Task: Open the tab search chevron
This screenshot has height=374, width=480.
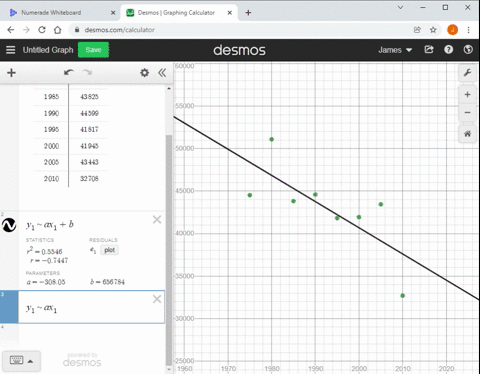Action: coord(400,7)
